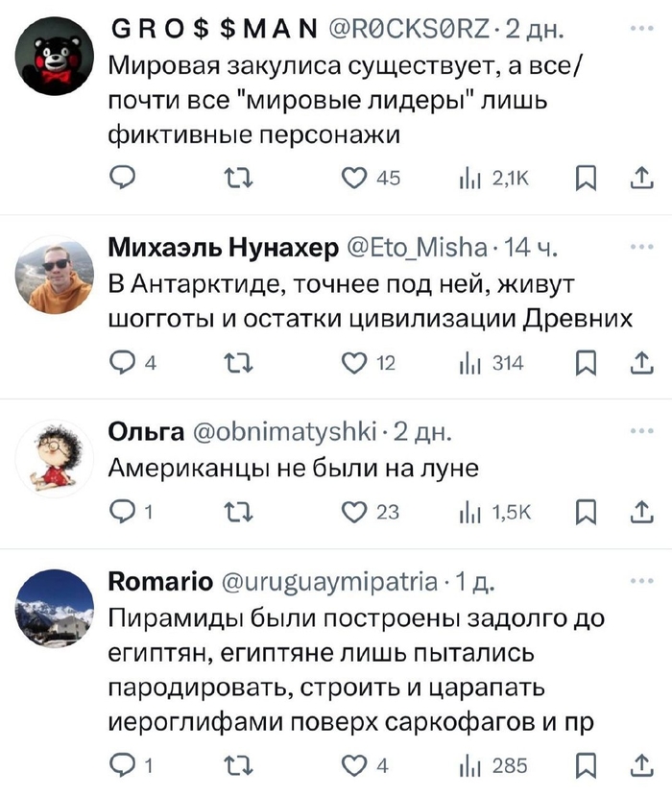This screenshot has width=672, height=797.
Task: Open Михаэль Нунахер's profile name link
Action: click(222, 250)
